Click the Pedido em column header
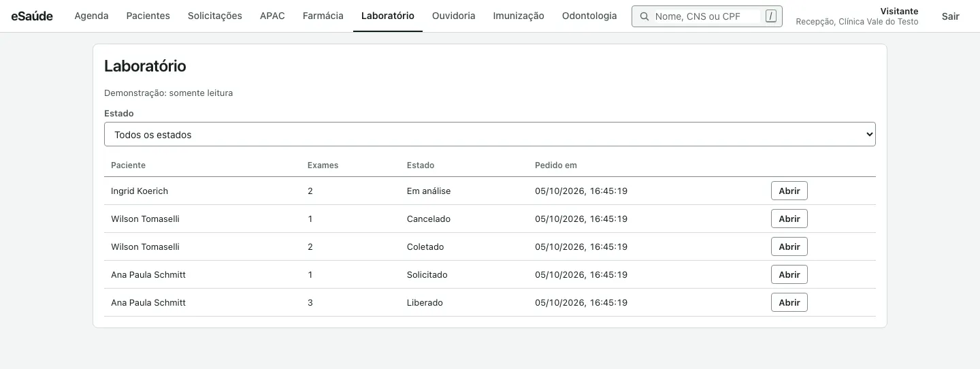 pyautogui.click(x=556, y=165)
